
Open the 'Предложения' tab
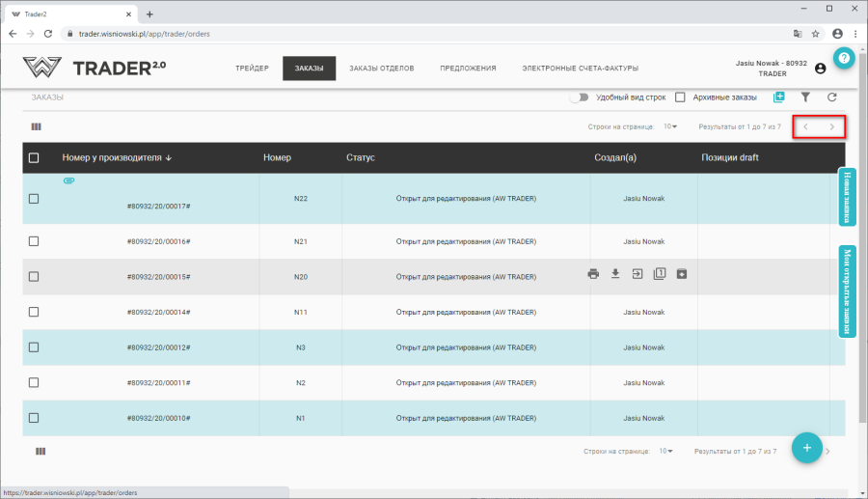coord(468,69)
